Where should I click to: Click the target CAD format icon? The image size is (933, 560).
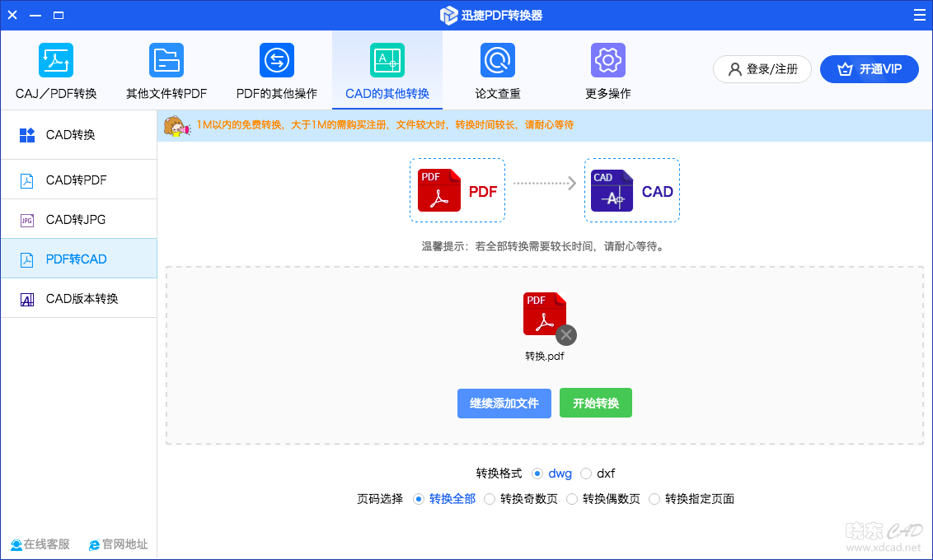[612, 190]
